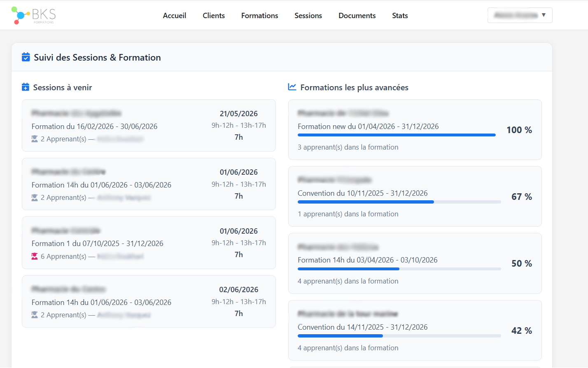Viewport: 588px width, 368px height.
Task: Open the Clients menu item
Action: point(214,16)
